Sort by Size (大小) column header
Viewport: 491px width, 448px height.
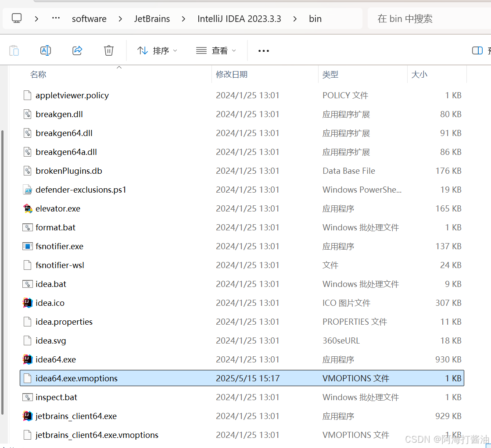click(x=419, y=75)
